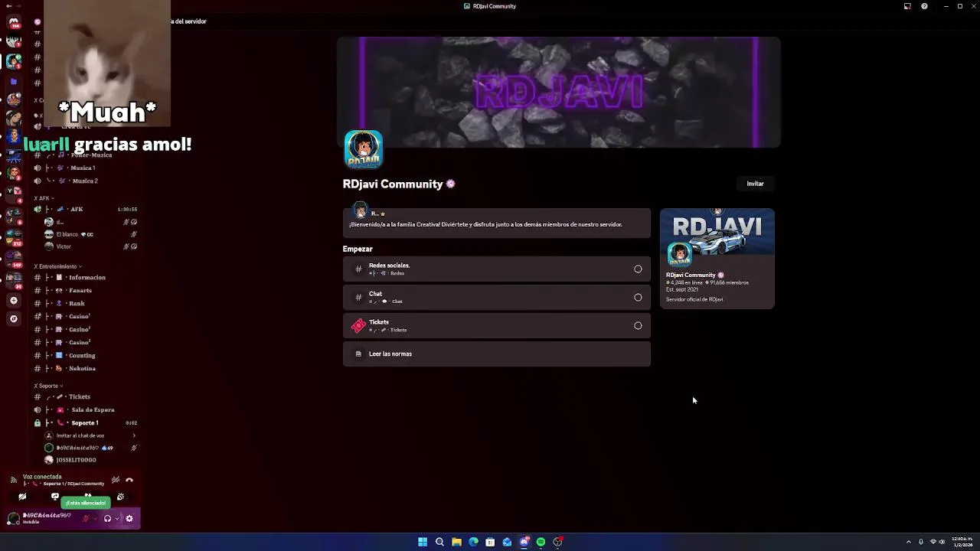The image size is (980, 551).
Task: Open Windows taskbar search
Action: [439, 542]
